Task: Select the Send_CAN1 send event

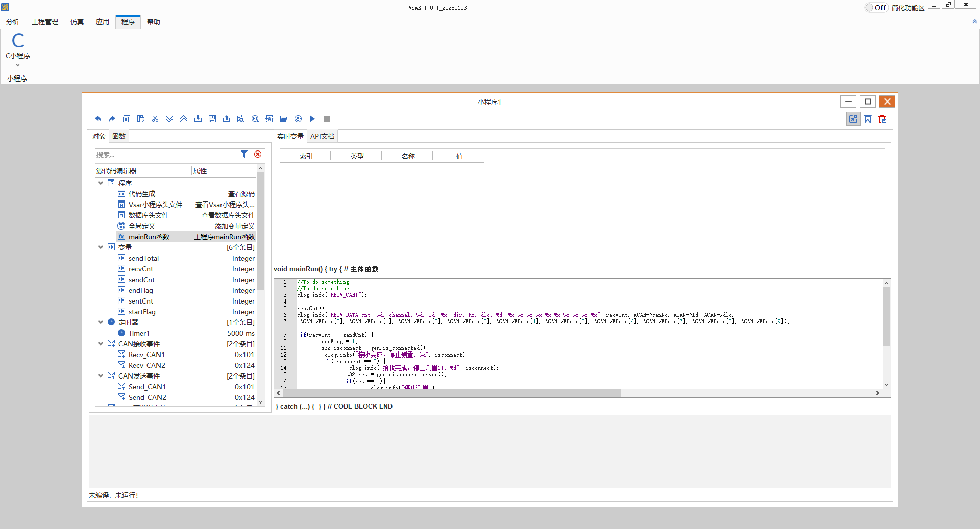Action: click(x=147, y=387)
